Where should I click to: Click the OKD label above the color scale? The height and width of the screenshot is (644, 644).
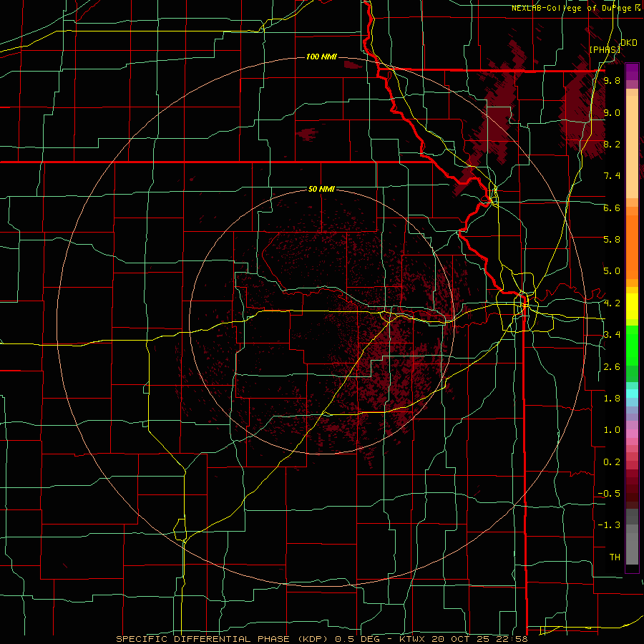tap(629, 43)
